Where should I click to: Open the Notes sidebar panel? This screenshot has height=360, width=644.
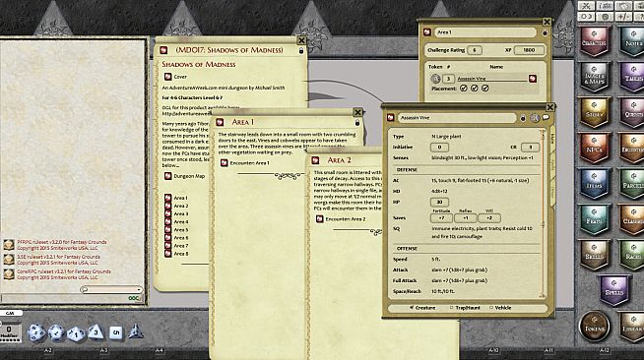[632, 42]
